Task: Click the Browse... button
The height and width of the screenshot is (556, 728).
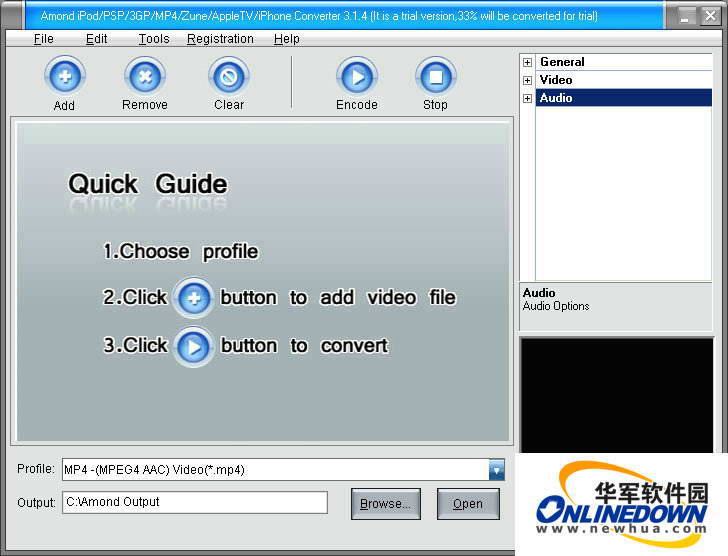Action: pos(386,504)
